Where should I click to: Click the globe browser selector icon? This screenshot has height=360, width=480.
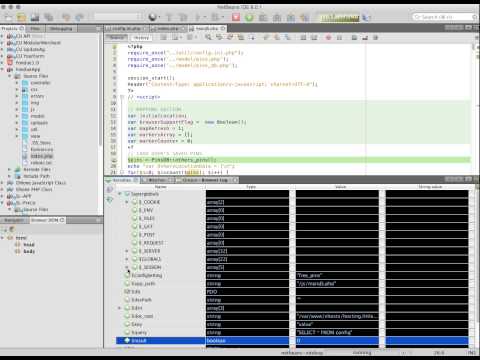pyautogui.click(x=153, y=17)
